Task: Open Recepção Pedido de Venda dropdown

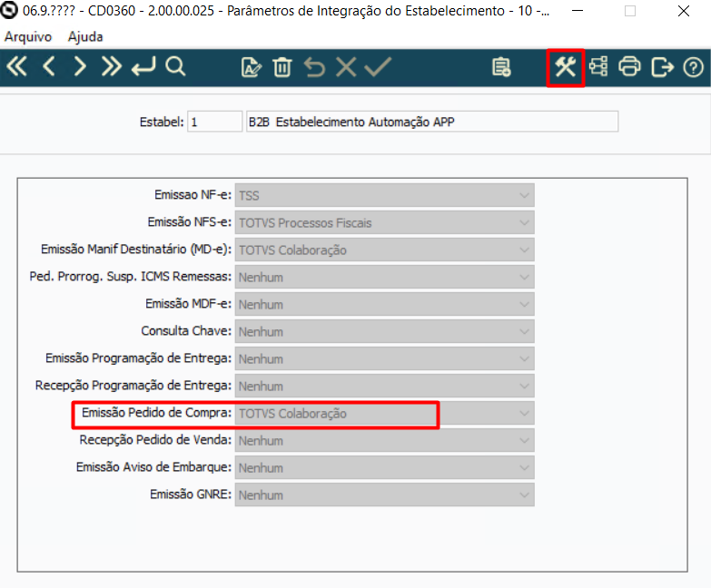Action: [x=384, y=440]
